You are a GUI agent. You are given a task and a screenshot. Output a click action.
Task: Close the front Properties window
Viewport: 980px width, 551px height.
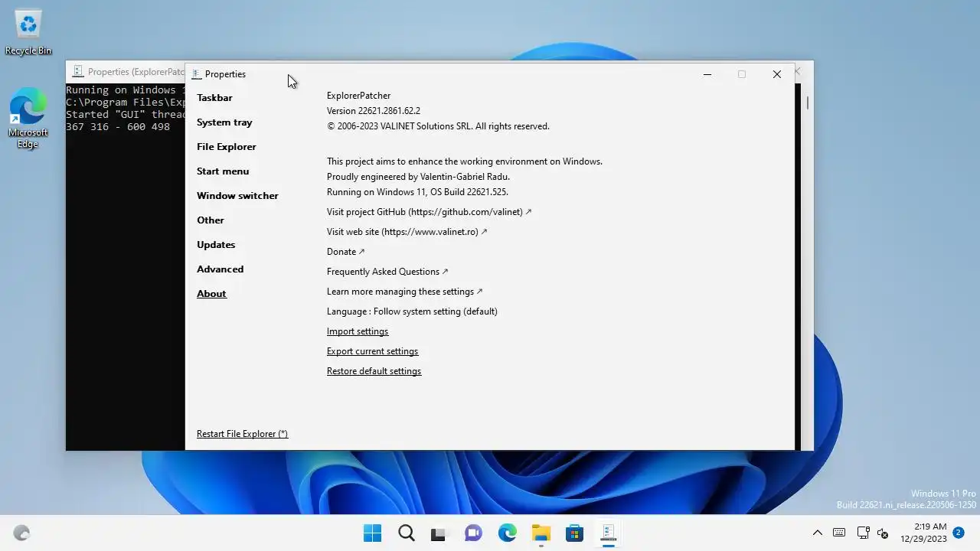pyautogui.click(x=776, y=74)
